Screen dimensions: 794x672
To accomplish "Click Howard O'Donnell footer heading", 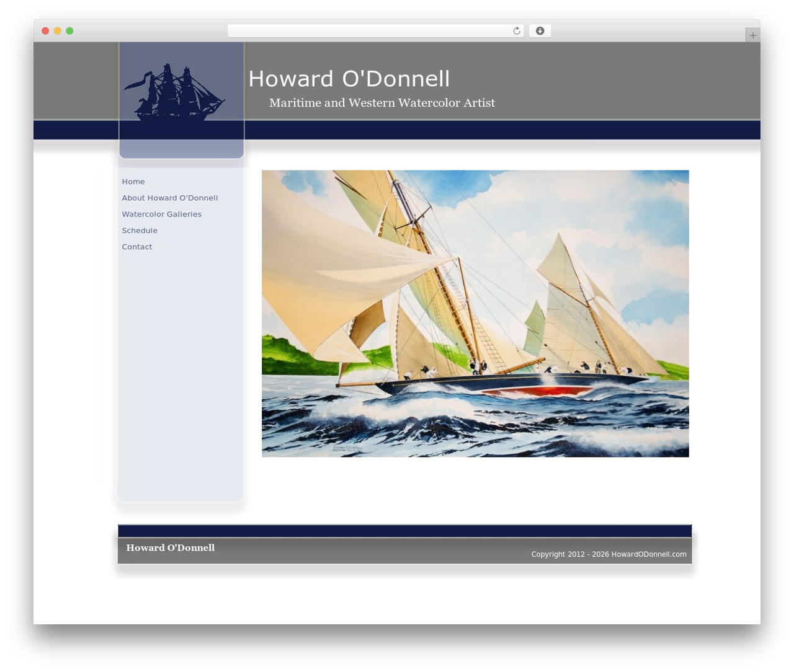I will point(171,547).
